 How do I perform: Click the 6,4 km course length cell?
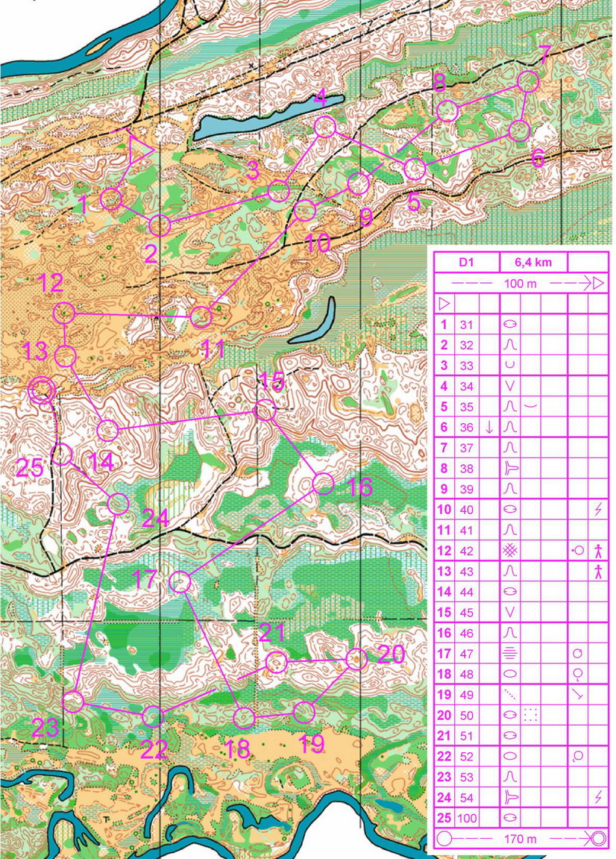coord(529,263)
